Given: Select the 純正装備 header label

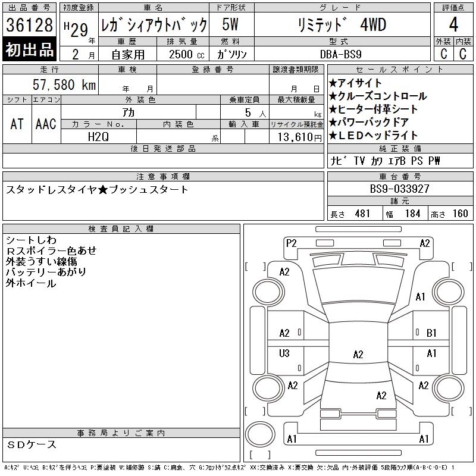Looking at the screenshot, I should point(400,148).
